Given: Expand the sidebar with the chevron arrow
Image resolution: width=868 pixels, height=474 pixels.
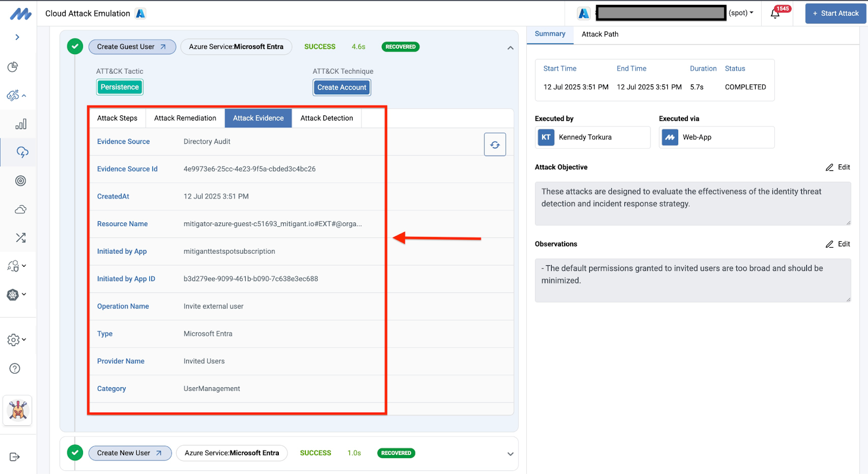Looking at the screenshot, I should click(x=17, y=37).
